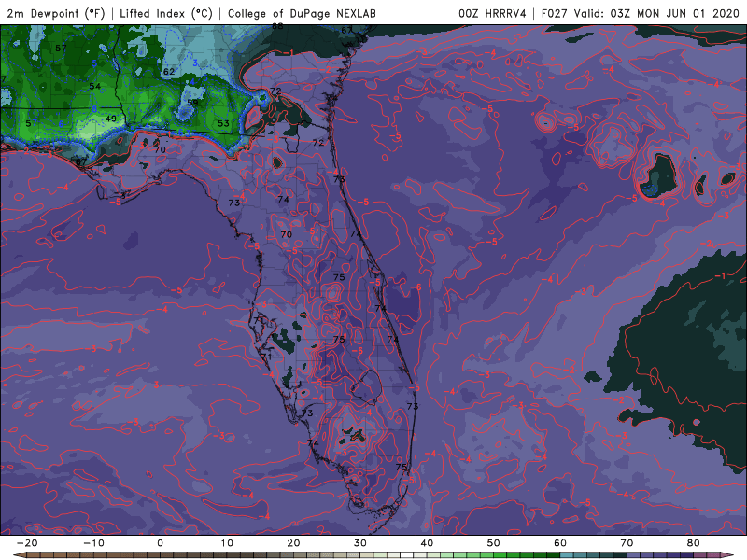Click the "Lifted Index (°C)" title text

coord(166,13)
